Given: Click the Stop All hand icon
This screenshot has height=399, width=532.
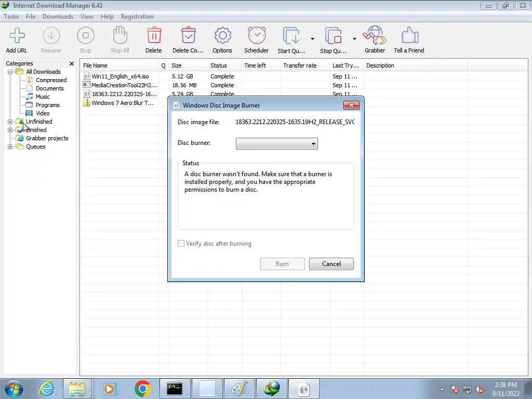Looking at the screenshot, I should tap(120, 35).
